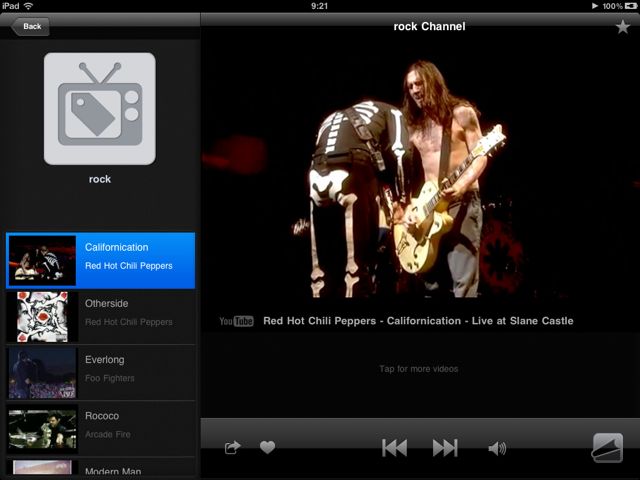Skip to previous track
This screenshot has height=480, width=640.
pos(394,448)
